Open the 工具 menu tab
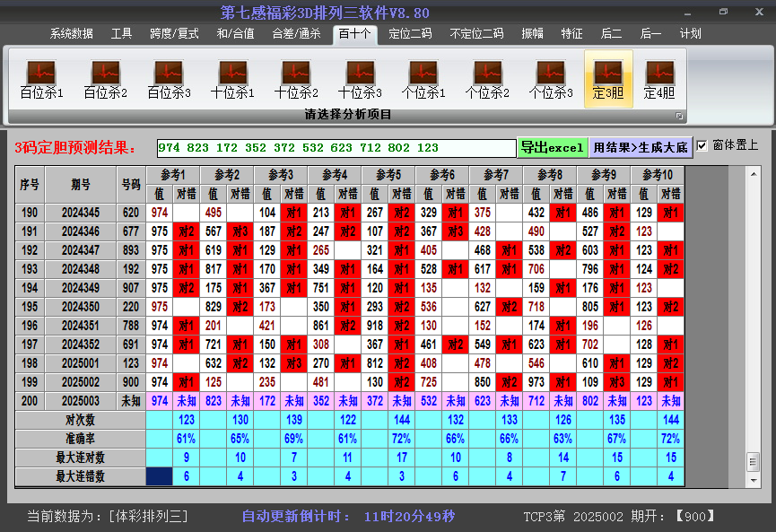The image size is (776, 532). pyautogui.click(x=121, y=34)
